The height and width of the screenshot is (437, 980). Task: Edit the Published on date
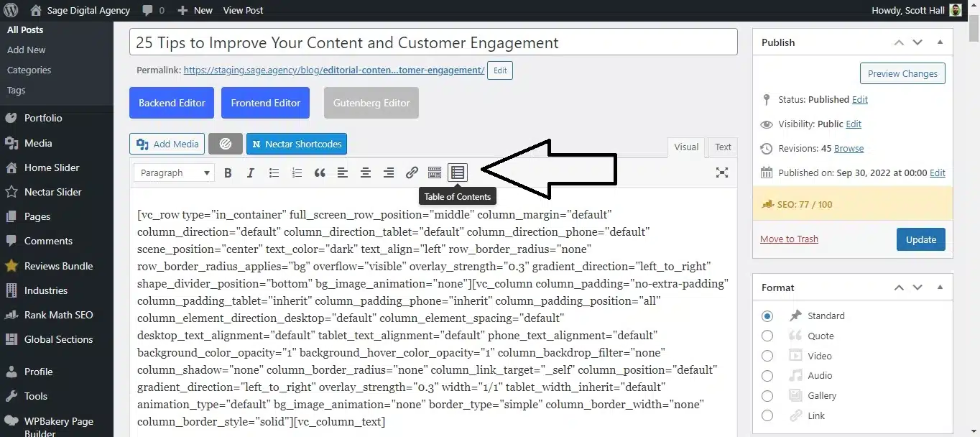coord(937,172)
